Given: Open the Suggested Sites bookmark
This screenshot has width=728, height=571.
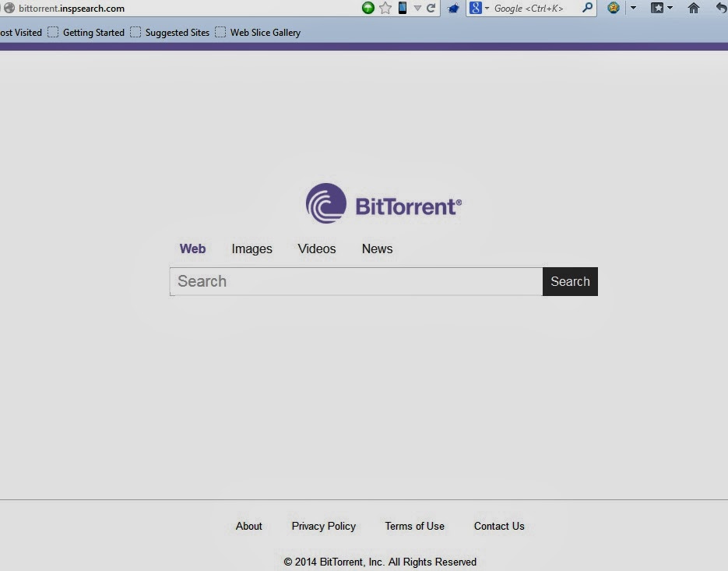Looking at the screenshot, I should [170, 33].
